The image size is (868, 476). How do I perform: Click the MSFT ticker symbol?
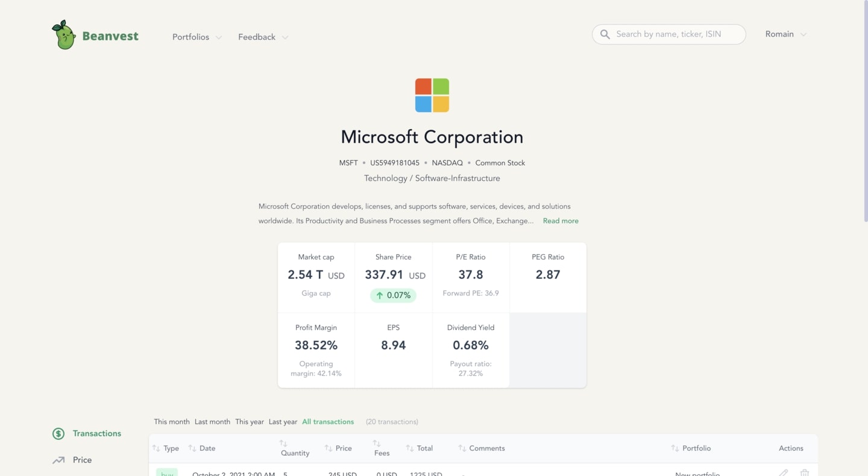(x=348, y=163)
